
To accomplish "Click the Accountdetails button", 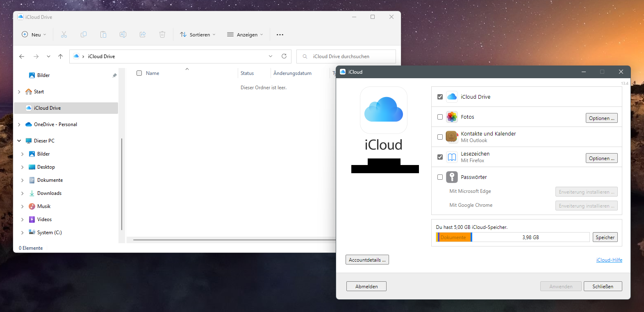I will [367, 260].
